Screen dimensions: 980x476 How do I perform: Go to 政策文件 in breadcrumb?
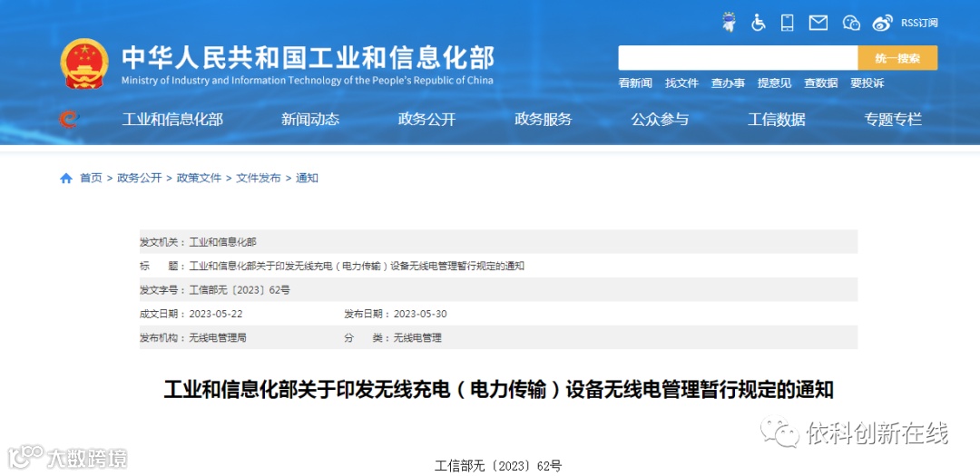(199, 178)
